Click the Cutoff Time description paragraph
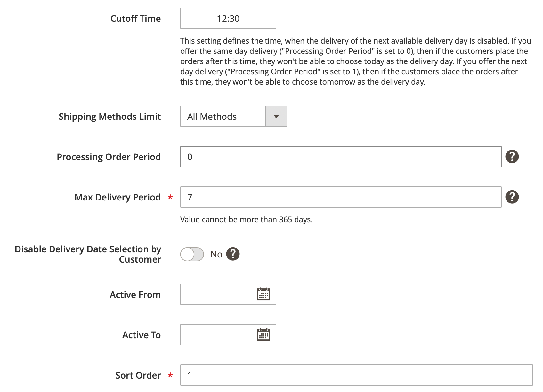Viewport: 543px width, 392px height. tap(356, 61)
